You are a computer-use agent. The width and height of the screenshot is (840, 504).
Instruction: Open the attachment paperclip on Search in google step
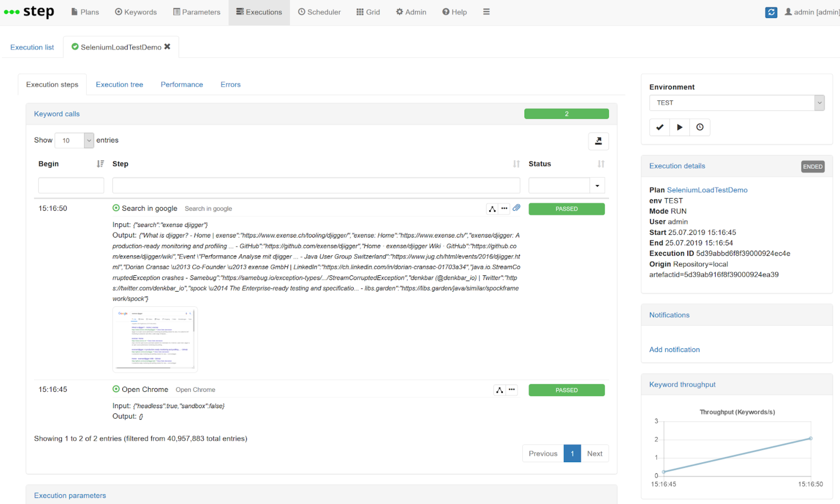pyautogui.click(x=516, y=207)
